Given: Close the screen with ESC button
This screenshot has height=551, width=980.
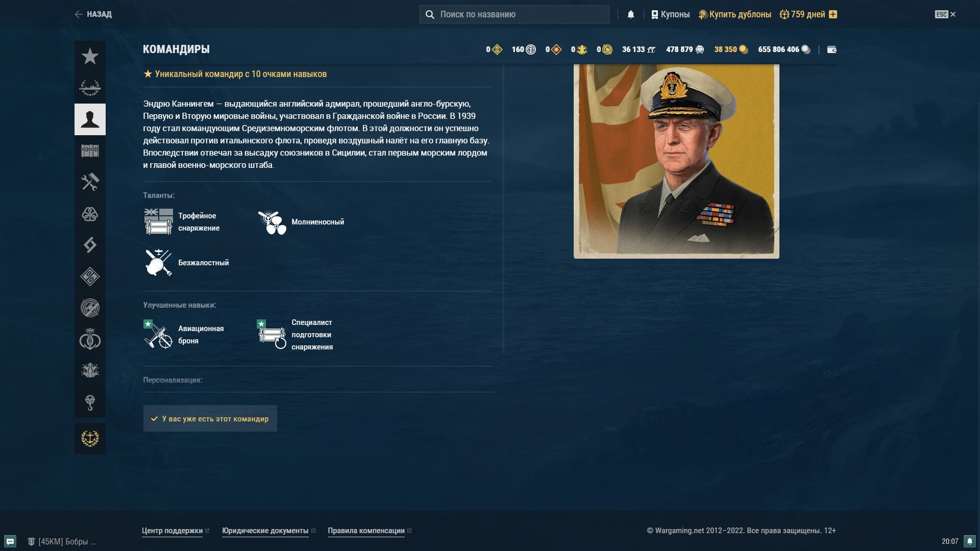Looking at the screenshot, I should tap(945, 14).
